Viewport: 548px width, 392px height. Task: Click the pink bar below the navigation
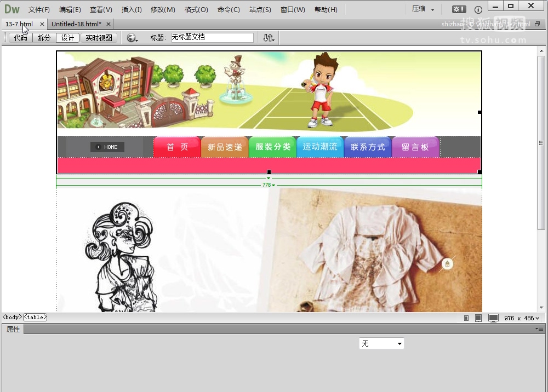[269, 165]
